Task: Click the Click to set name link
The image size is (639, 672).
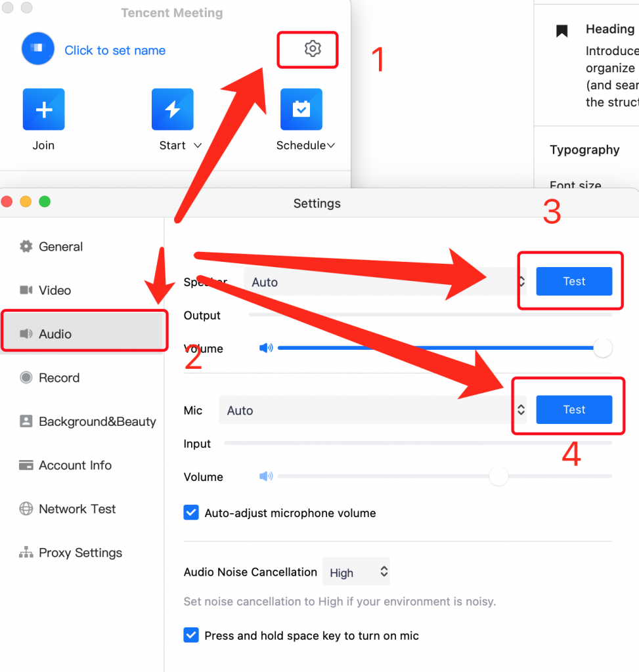Action: point(115,50)
